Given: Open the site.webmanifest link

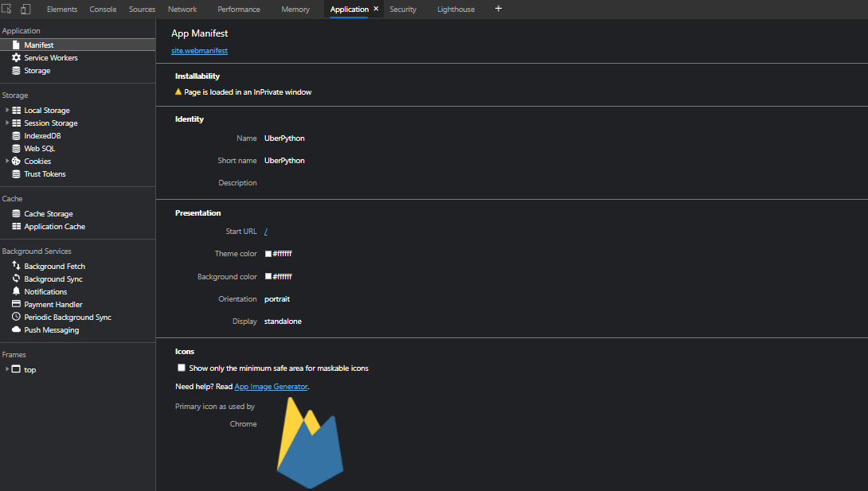Looking at the screenshot, I should coord(199,50).
